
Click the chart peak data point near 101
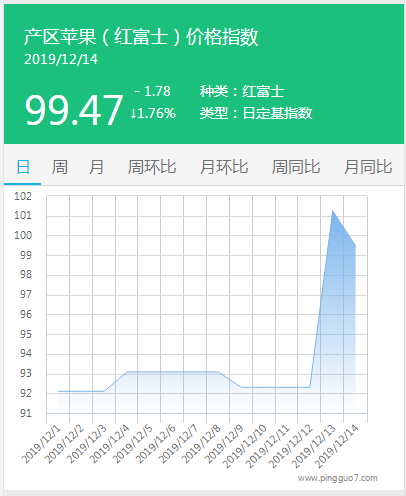(x=332, y=211)
